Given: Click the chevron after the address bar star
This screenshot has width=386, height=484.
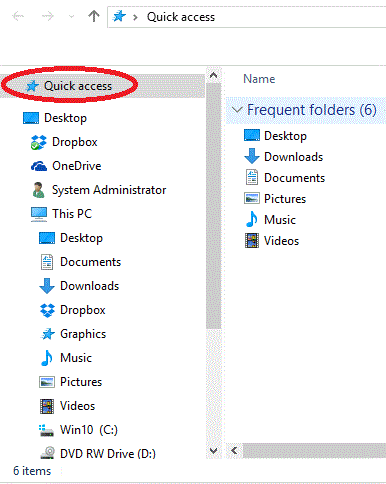Looking at the screenshot, I should pyautogui.click(x=135, y=17).
